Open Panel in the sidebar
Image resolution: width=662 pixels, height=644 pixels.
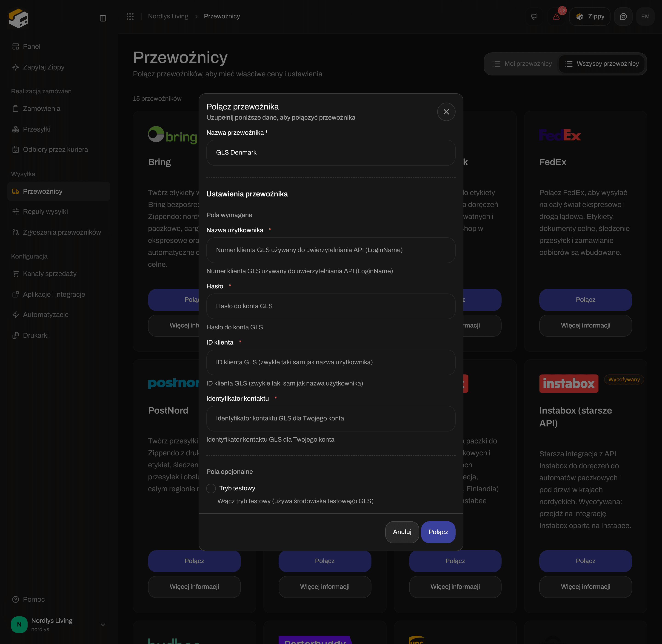(59, 46)
